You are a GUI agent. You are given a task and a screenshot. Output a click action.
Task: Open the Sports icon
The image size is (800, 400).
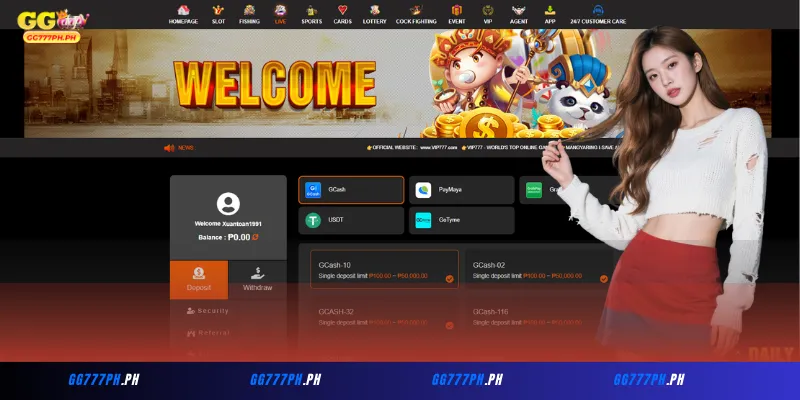click(311, 10)
